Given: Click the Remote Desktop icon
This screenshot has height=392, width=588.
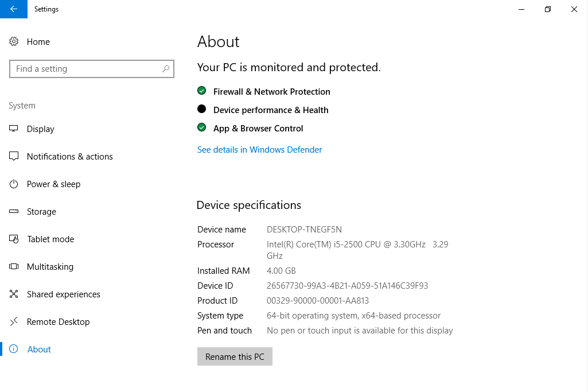Looking at the screenshot, I should click(14, 322).
